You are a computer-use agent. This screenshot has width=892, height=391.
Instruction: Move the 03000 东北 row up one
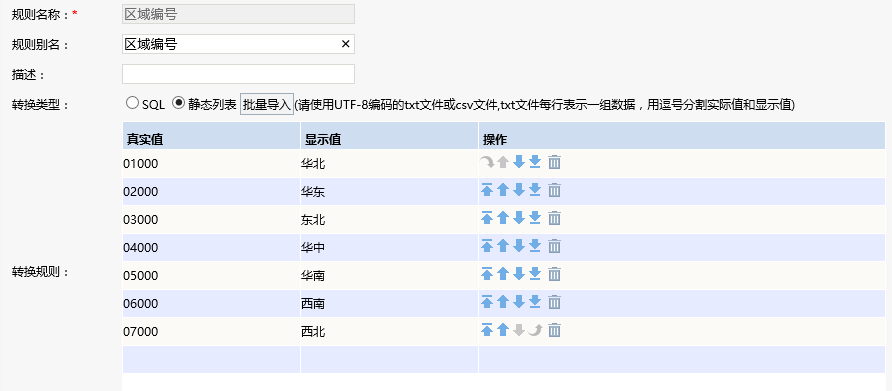pyautogui.click(x=502, y=219)
